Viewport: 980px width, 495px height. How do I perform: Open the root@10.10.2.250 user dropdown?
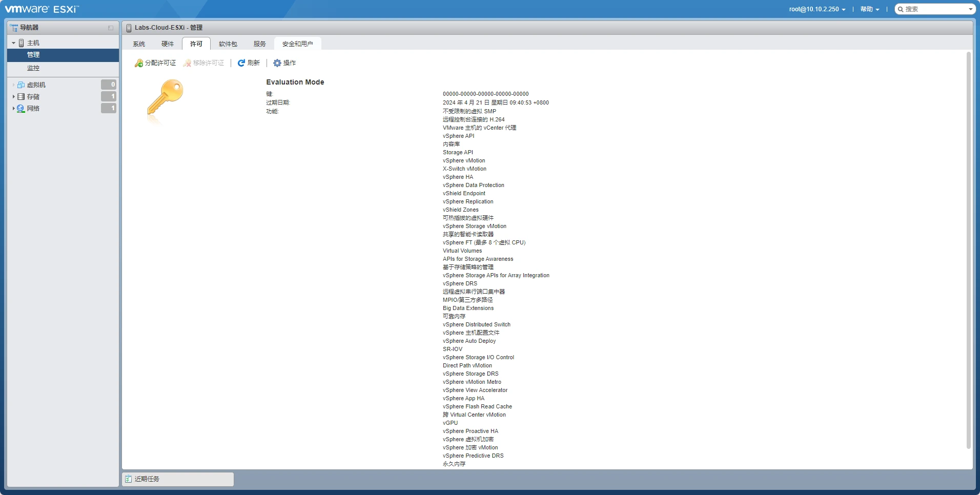coord(817,9)
